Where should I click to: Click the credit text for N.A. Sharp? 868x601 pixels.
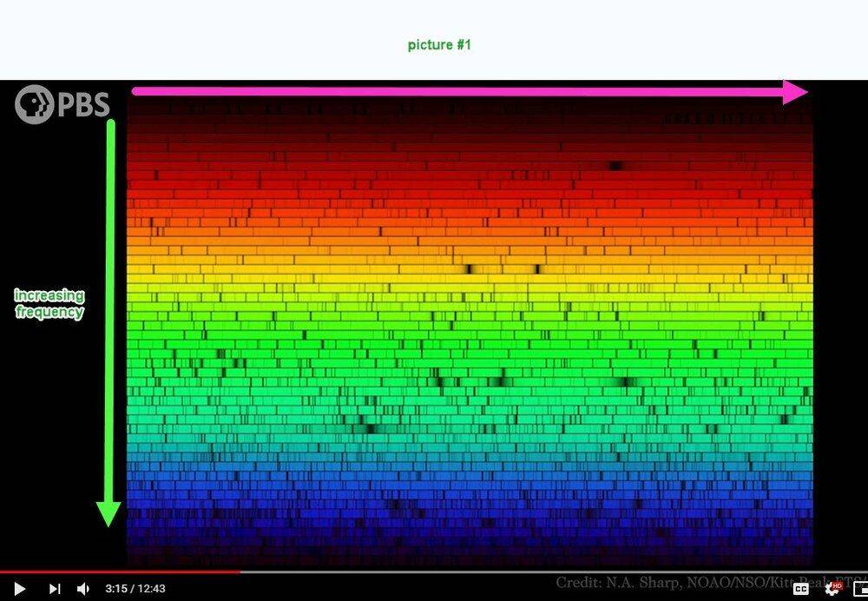[703, 582]
